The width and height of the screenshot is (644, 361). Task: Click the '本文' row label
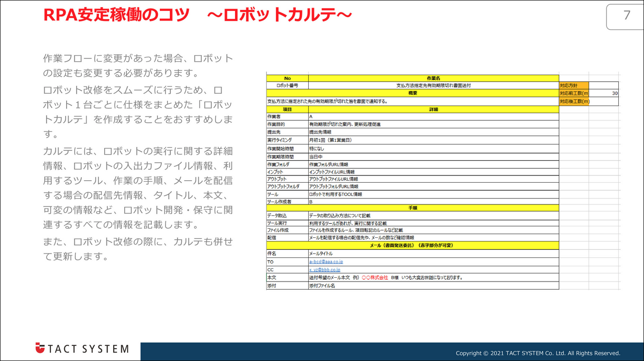click(287, 278)
